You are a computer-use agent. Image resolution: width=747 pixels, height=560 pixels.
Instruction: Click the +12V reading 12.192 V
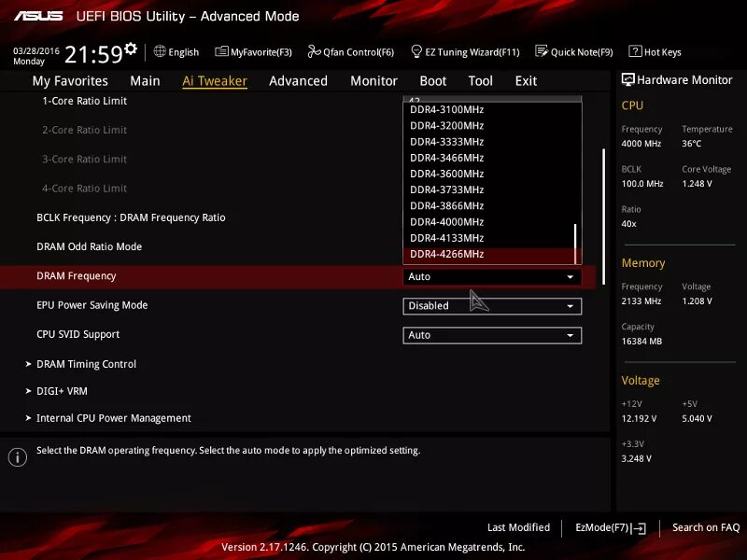(639, 418)
